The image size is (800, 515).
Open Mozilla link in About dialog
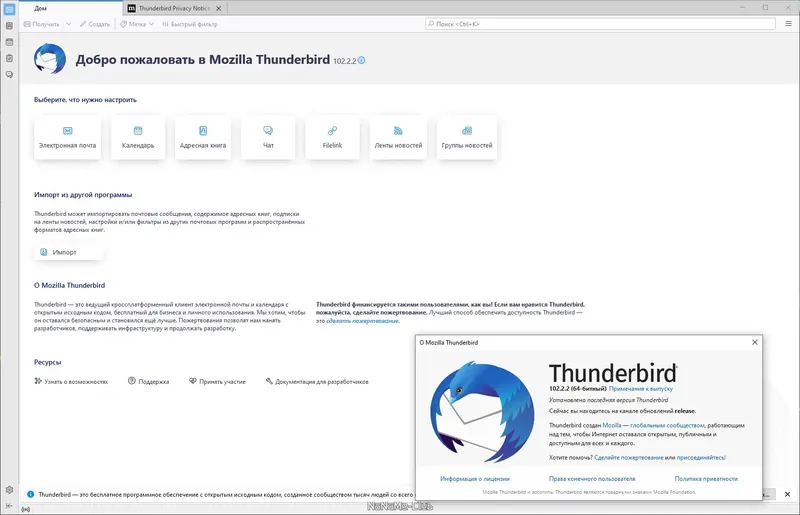612,425
